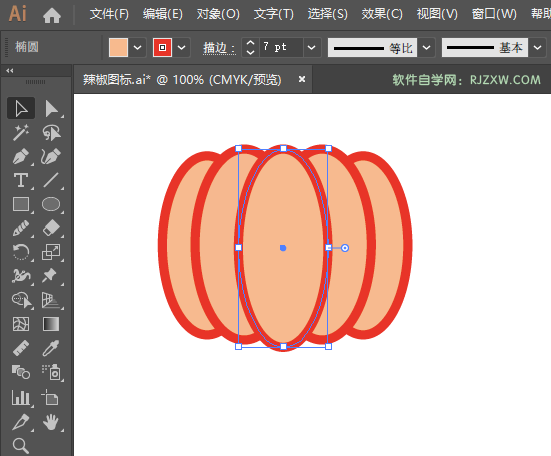The width and height of the screenshot is (551, 456).
Task: Select the Zoom tool
Action: (x=21, y=446)
